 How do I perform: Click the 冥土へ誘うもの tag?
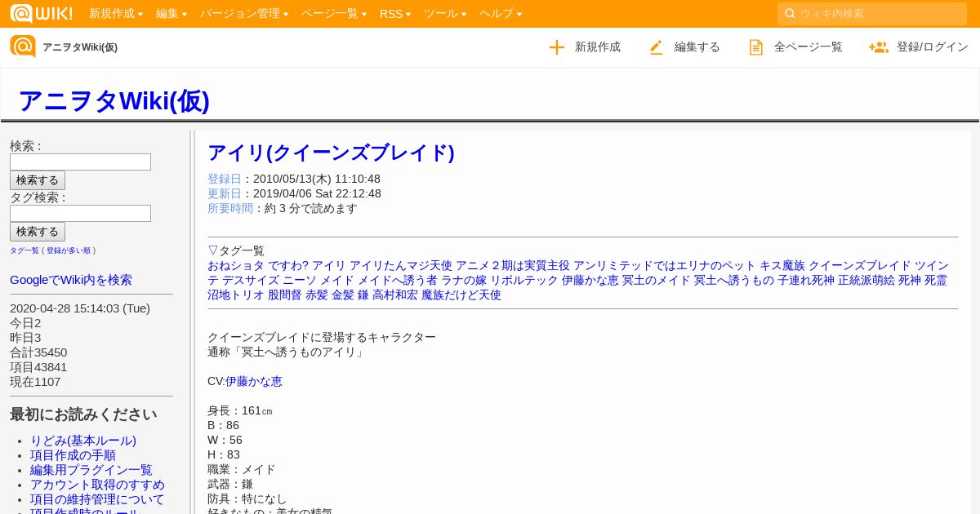click(x=734, y=280)
